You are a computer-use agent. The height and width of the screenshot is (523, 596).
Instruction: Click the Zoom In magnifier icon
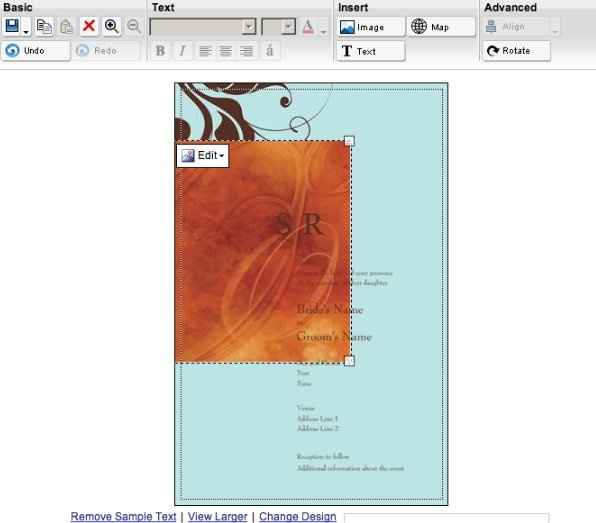[x=111, y=26]
